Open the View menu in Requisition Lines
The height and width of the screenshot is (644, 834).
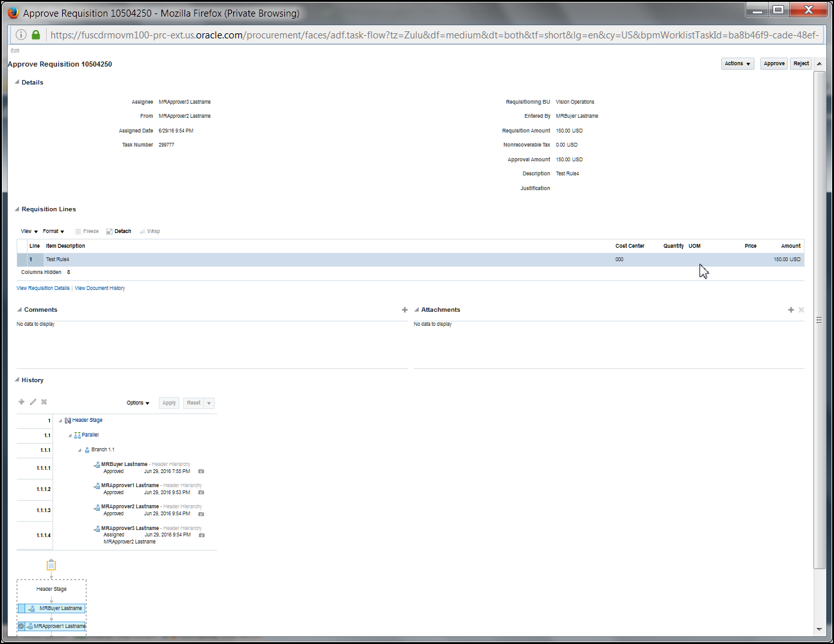[x=28, y=231]
